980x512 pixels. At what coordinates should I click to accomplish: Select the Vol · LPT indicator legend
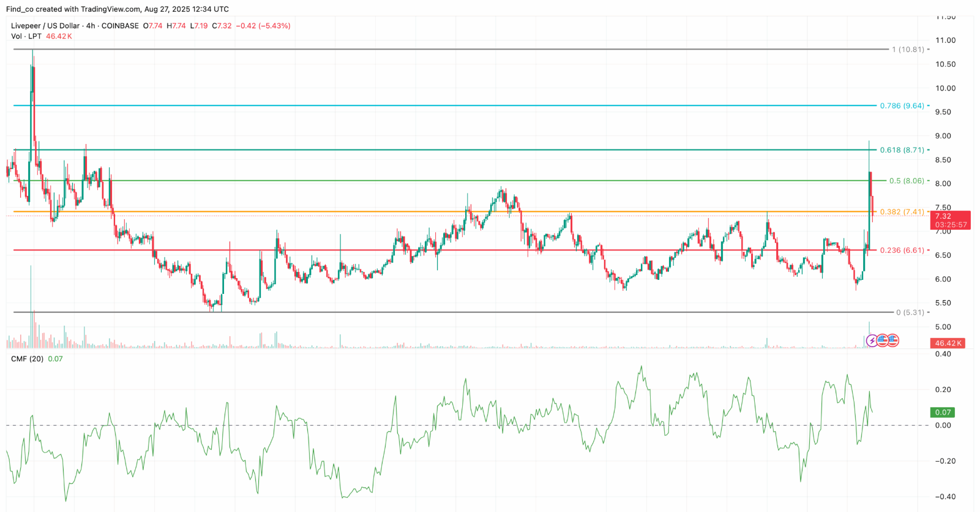(26, 36)
